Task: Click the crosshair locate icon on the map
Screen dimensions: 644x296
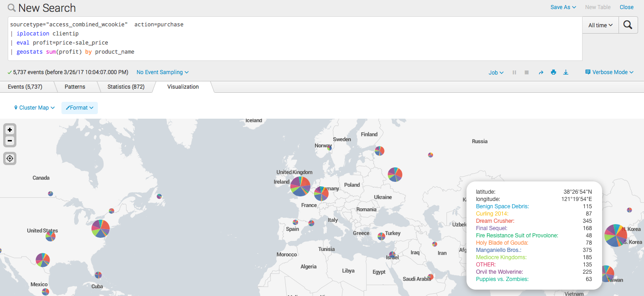Action: [10, 158]
